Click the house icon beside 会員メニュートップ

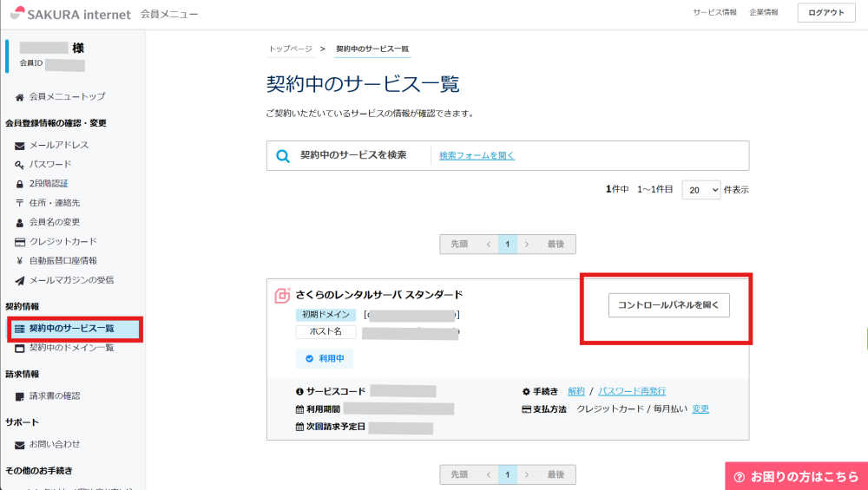(19, 97)
